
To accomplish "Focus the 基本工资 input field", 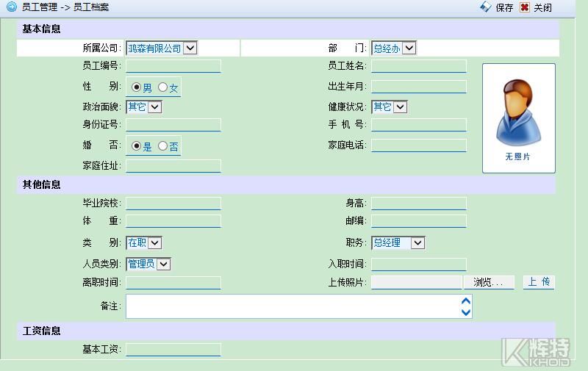I will pos(173,350).
